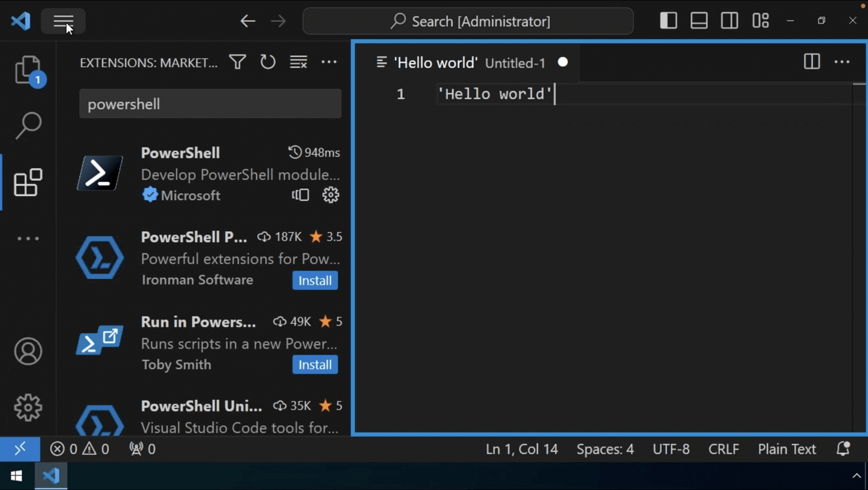Click the PowerShell extension logo thumbnail
The width and height of the screenshot is (868, 490).
point(100,173)
